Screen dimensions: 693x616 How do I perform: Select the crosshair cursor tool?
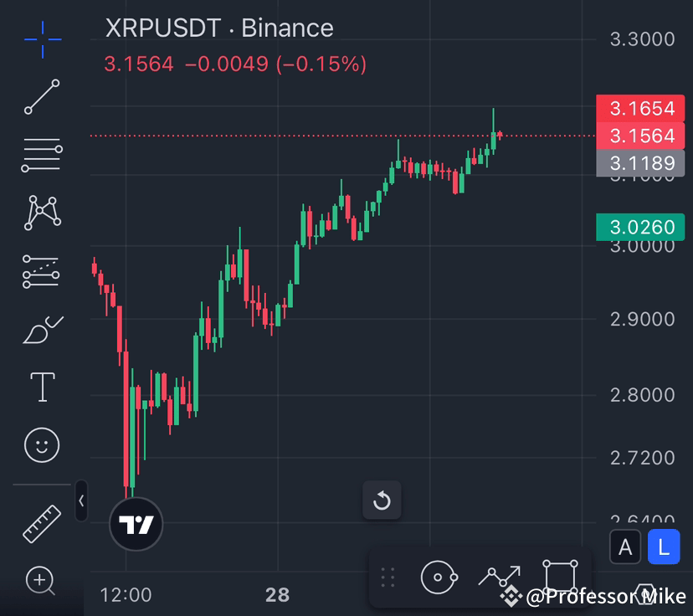[x=42, y=39]
